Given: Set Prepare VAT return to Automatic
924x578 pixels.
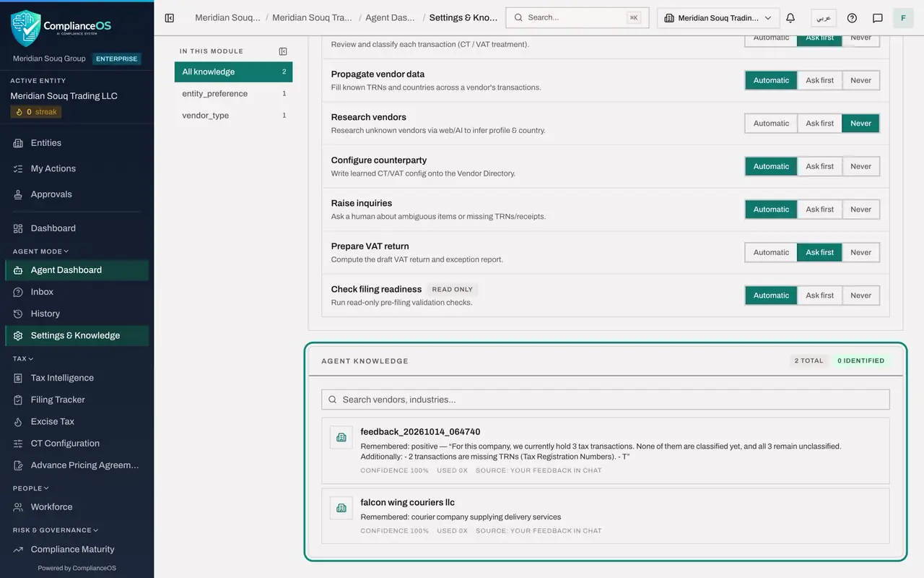Looking at the screenshot, I should (x=771, y=252).
